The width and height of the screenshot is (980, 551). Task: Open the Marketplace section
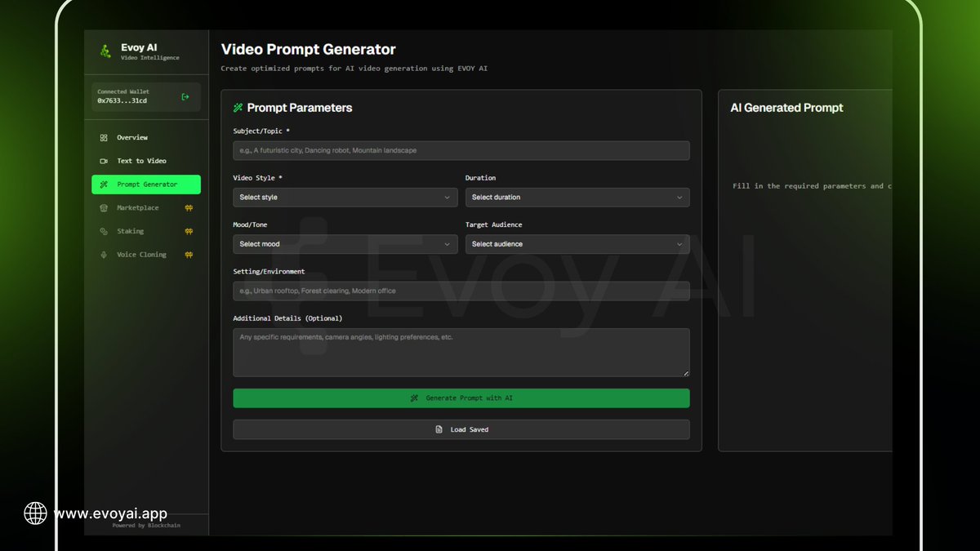(x=146, y=208)
